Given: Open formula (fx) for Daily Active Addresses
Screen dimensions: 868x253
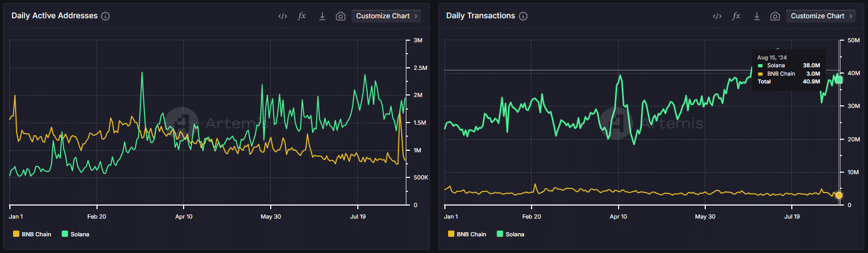Looking at the screenshot, I should click(x=302, y=16).
